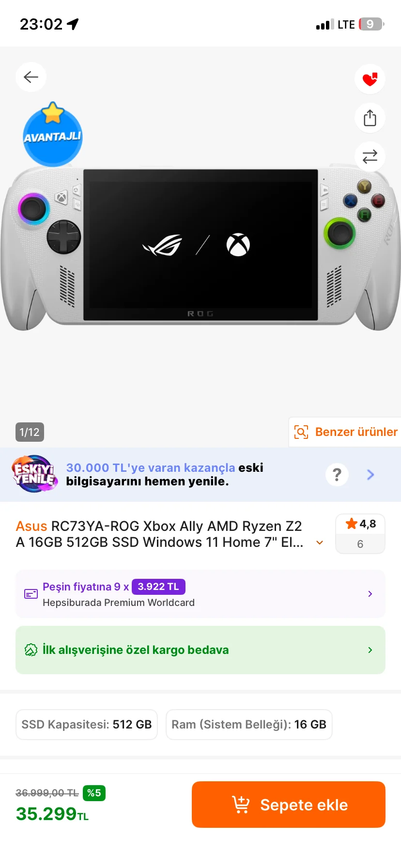401x868 pixels.
Task: Toggle the red heart favorite icon
Action: pyautogui.click(x=370, y=79)
